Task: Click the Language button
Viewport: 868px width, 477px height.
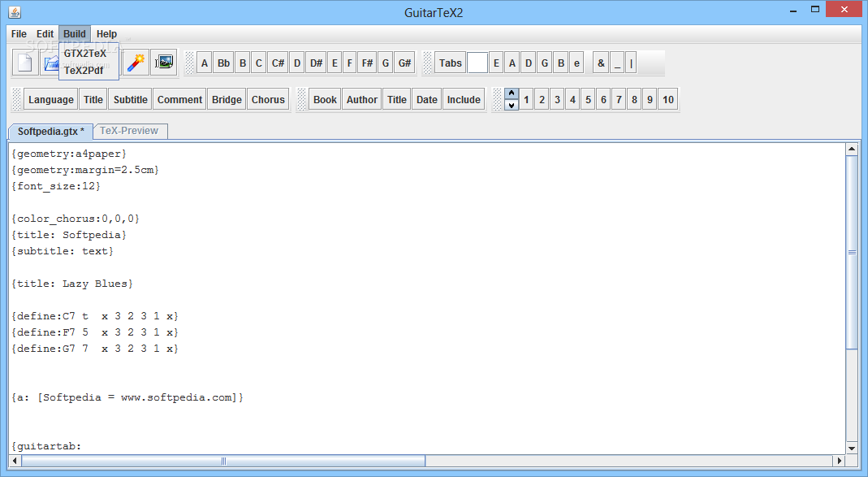Action: [51, 100]
